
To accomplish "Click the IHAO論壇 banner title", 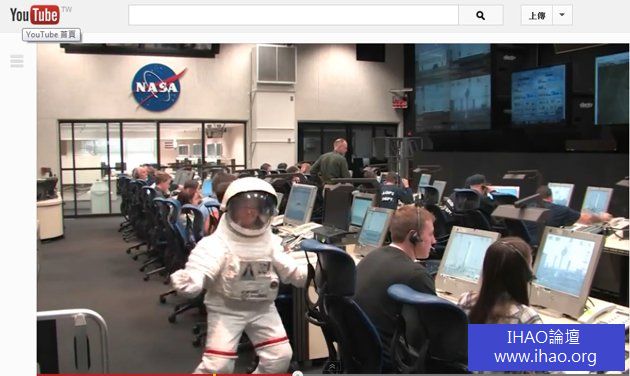I will 543,337.
